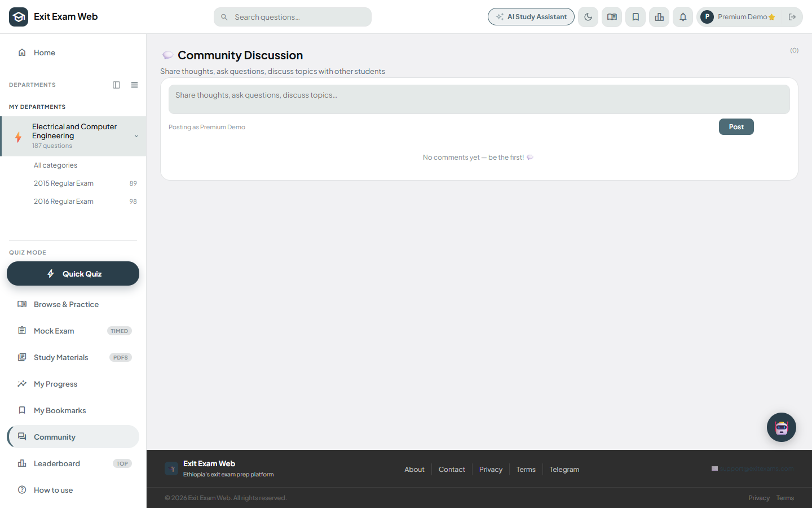Open Terms link beside Telegram
This screenshot has width=812, height=508.
click(x=526, y=470)
